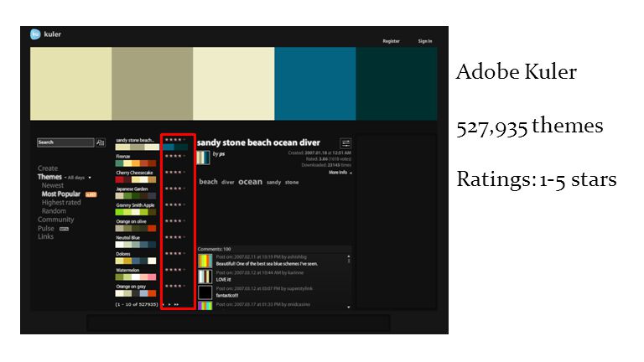This screenshot has height=362, width=644.
Task: Select Highest rated themes list
Action: 61,203
